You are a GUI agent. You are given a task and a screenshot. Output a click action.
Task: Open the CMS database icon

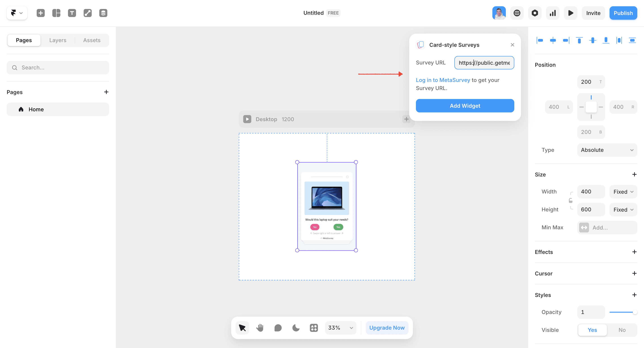[x=103, y=13]
